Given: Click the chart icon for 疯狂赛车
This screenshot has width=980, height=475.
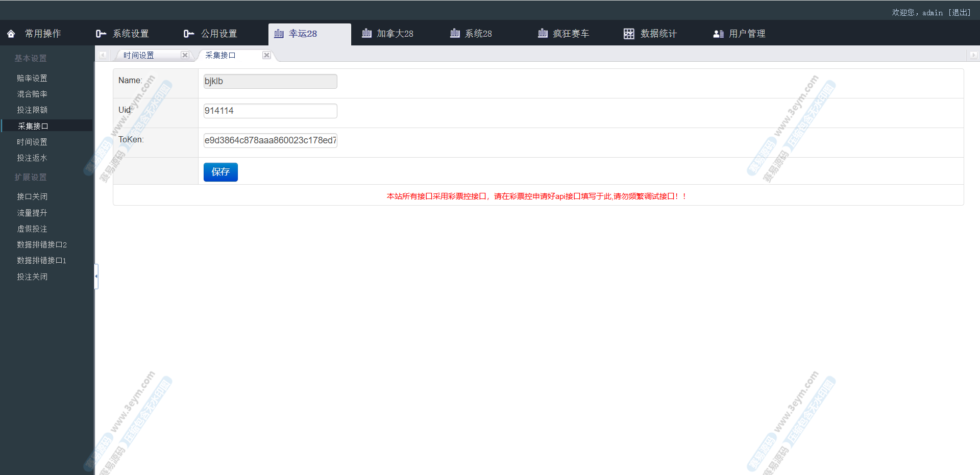Looking at the screenshot, I should 543,34.
